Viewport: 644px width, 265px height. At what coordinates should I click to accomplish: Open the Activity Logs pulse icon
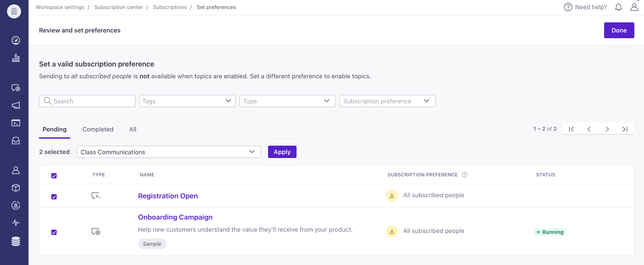[16, 223]
